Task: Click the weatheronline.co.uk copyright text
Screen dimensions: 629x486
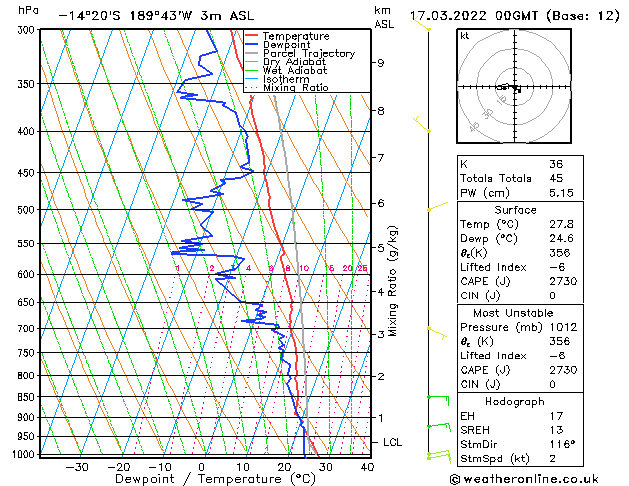Action: pyautogui.click(x=524, y=479)
